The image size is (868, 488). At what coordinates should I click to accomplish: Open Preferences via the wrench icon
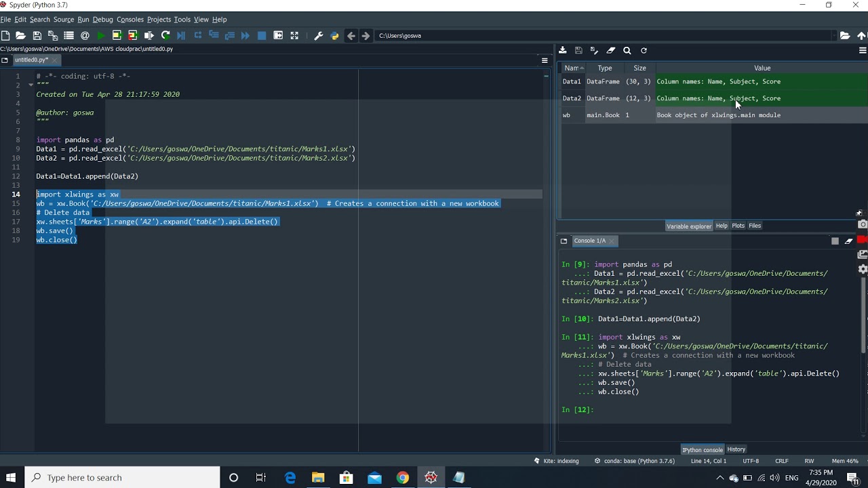(x=318, y=35)
